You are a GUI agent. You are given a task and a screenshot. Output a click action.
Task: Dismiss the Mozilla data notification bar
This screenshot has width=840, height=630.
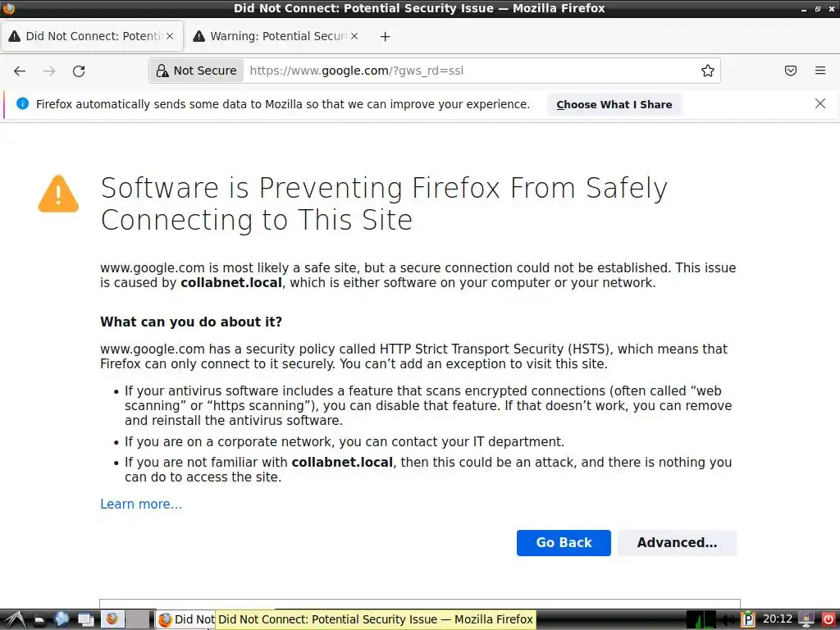(x=820, y=103)
